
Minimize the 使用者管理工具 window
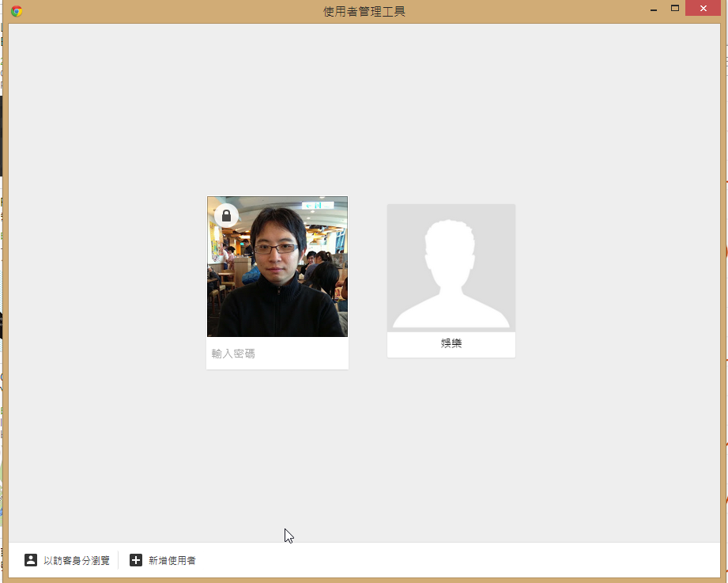[x=654, y=10]
